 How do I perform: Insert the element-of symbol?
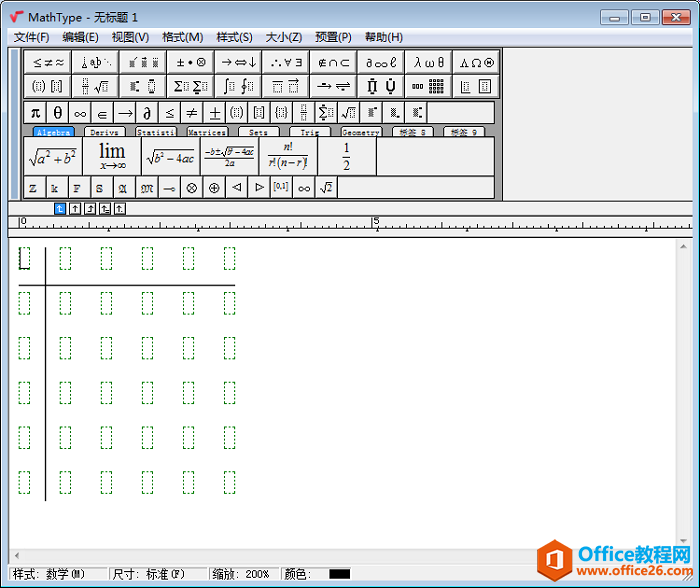pyautogui.click(x=102, y=113)
